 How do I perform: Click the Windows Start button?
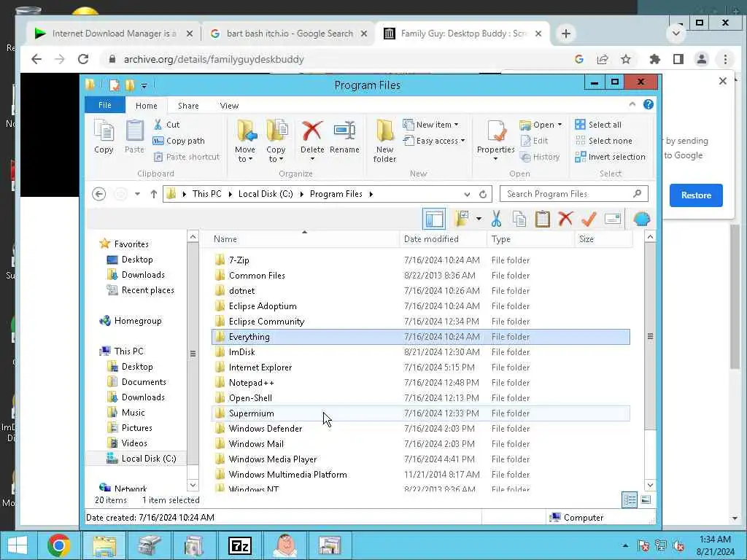pyautogui.click(x=18, y=545)
